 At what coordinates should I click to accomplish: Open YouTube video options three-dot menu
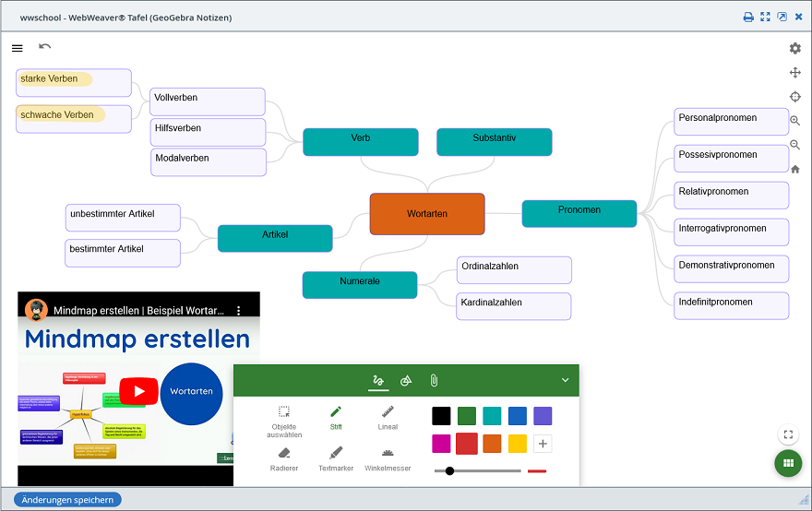[238, 311]
